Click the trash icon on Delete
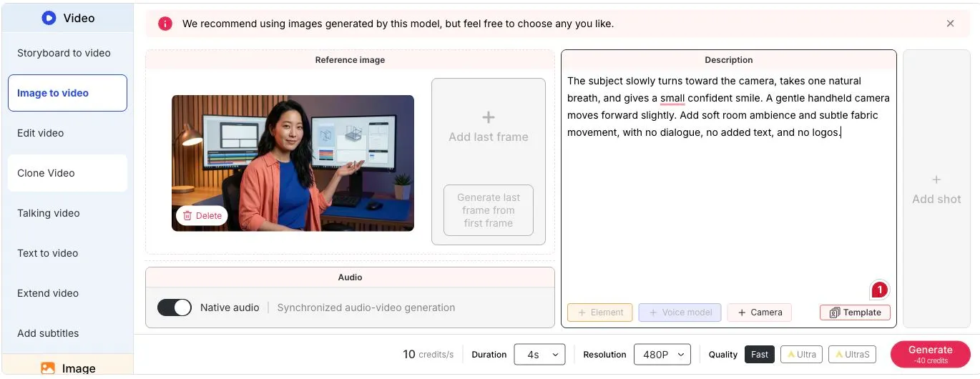980x379 pixels. pos(187,215)
